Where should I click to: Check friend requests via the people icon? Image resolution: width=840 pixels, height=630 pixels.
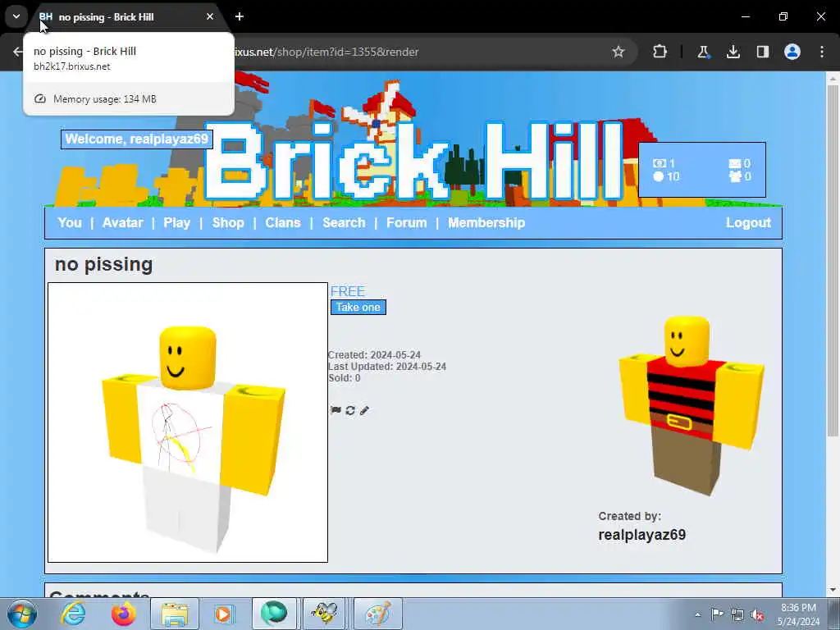coord(734,176)
